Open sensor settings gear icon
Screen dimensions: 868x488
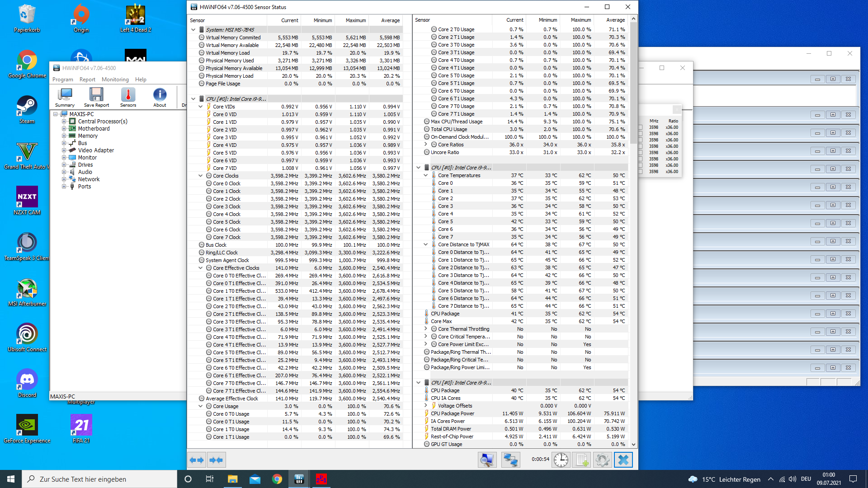602,460
